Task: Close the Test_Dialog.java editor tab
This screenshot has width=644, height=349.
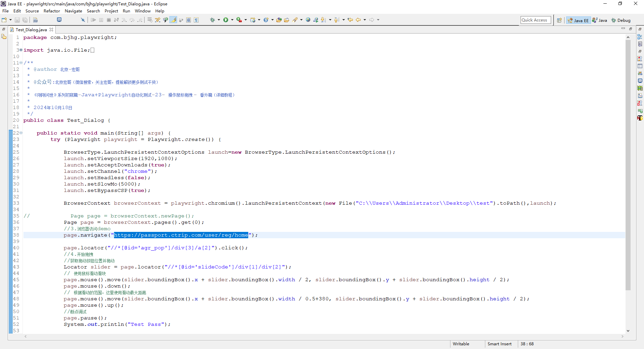Action: point(51,30)
